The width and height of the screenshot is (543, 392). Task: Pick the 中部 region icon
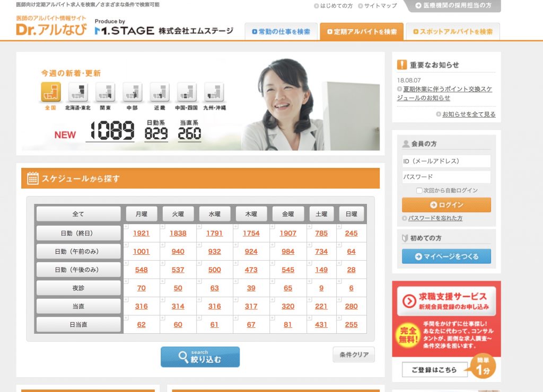132,92
